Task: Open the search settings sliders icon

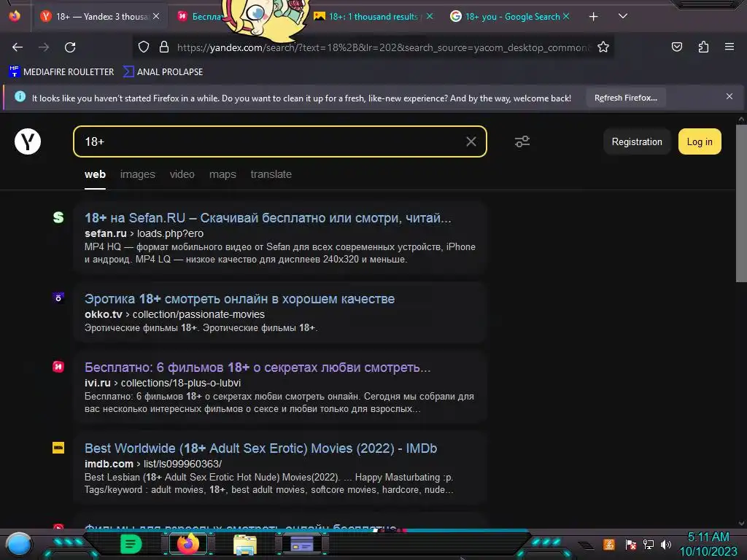Action: pyautogui.click(x=522, y=141)
